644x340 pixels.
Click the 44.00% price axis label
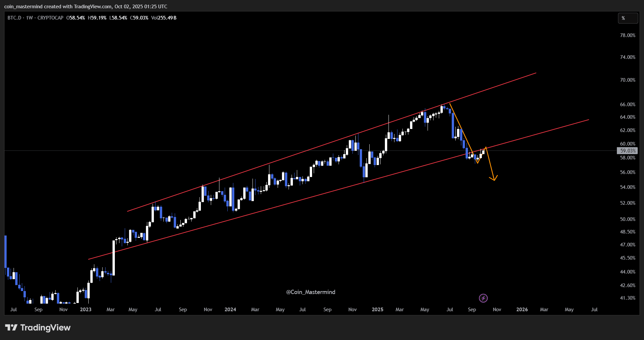(628, 272)
